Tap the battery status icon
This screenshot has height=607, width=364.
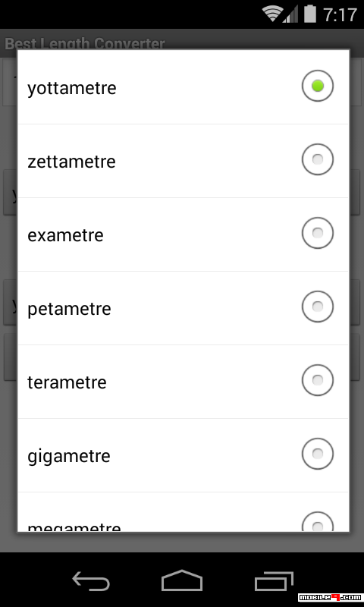tap(310, 14)
